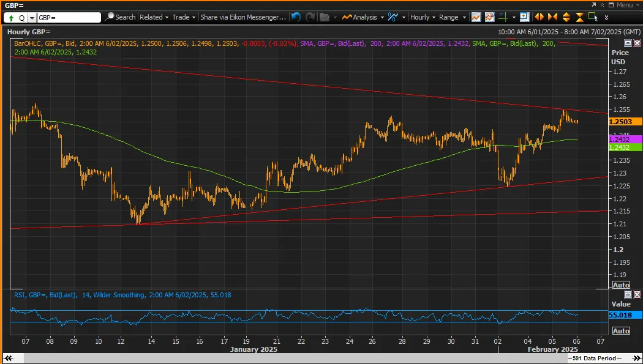Click the 1.2 price axis label
The height and width of the screenshot is (364, 643).
tap(619, 250)
